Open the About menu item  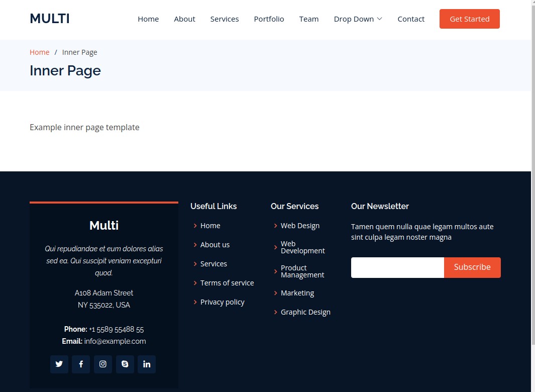184,19
